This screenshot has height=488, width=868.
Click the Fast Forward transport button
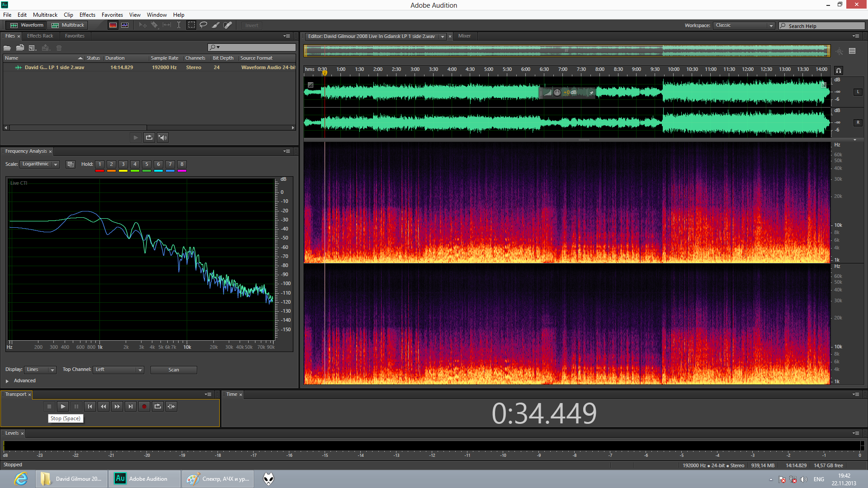(x=117, y=407)
